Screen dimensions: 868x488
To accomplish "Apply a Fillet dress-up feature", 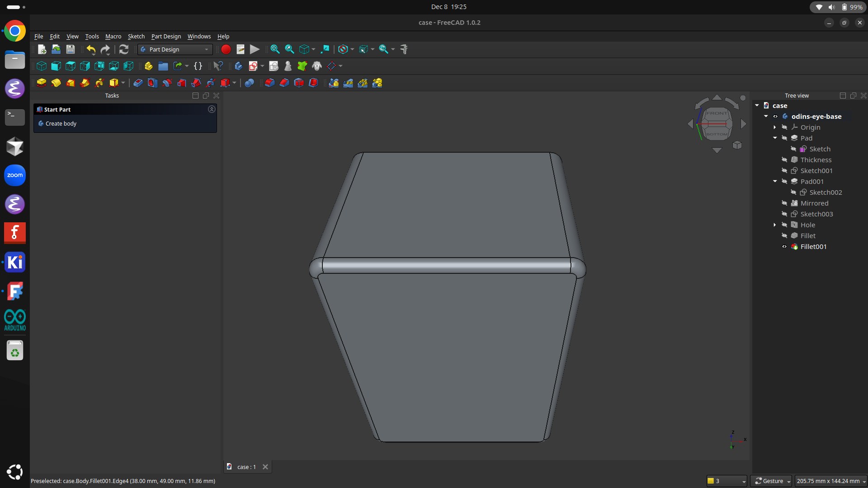I will tap(270, 83).
